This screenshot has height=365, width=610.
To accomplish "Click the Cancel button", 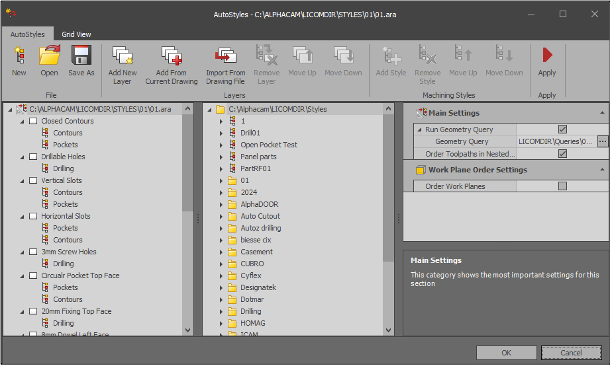I will [x=571, y=353].
